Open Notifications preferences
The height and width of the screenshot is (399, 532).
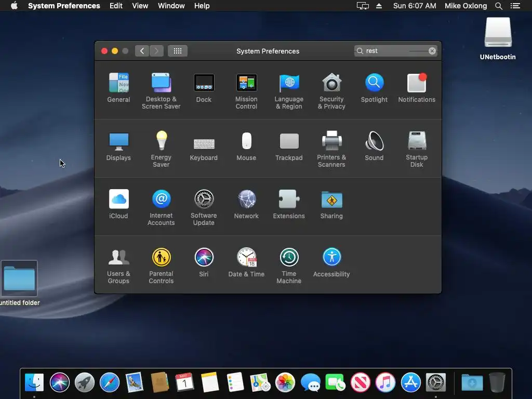(417, 87)
